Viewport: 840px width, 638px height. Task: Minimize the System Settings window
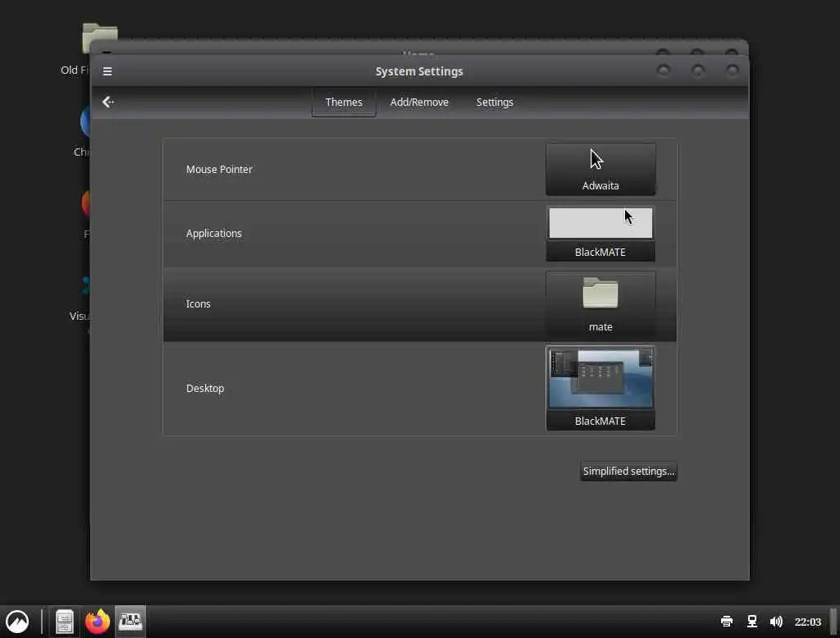[664, 71]
